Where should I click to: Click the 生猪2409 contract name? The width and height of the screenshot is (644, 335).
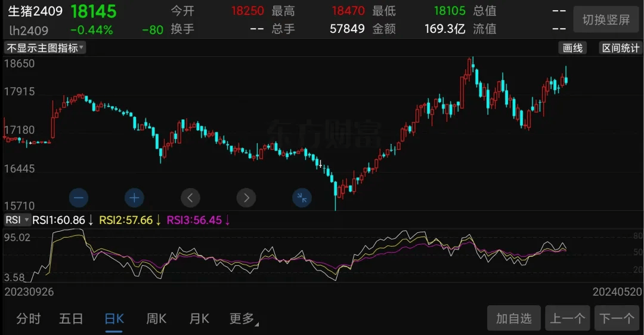(35, 11)
